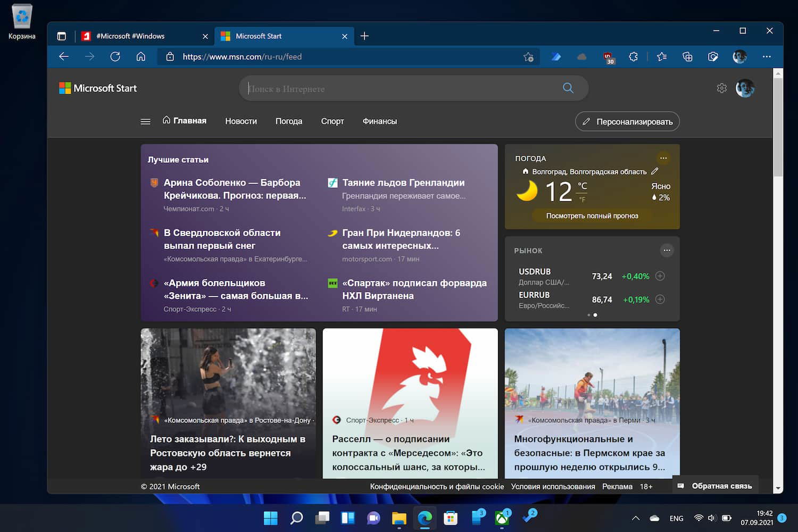
Task: Close the Microsoft Start tab
Action: pos(345,36)
